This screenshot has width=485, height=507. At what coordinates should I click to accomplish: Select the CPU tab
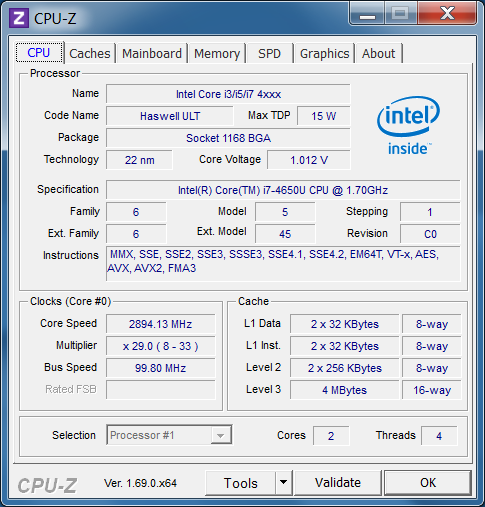tap(39, 53)
